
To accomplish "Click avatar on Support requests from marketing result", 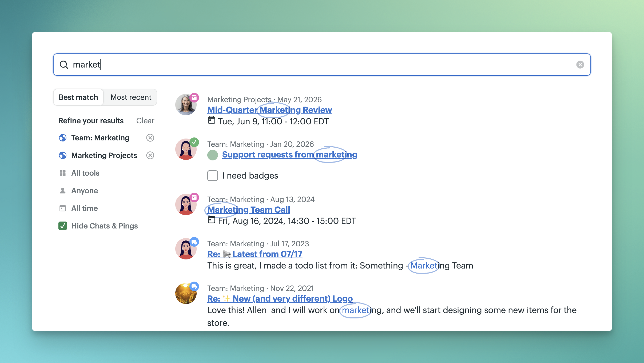I will (186, 149).
